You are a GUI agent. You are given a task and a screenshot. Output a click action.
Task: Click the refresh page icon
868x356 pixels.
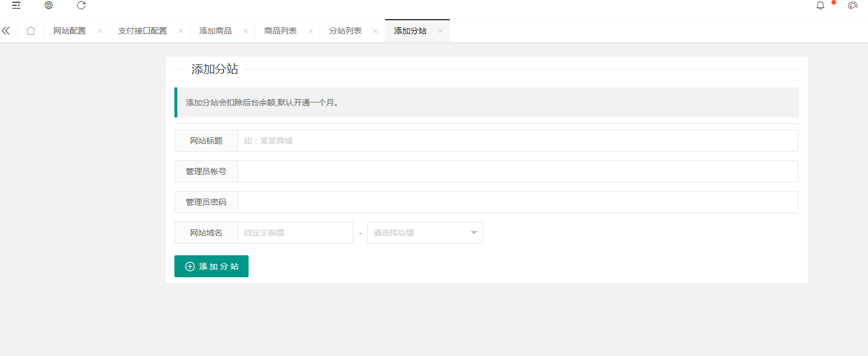(81, 5)
